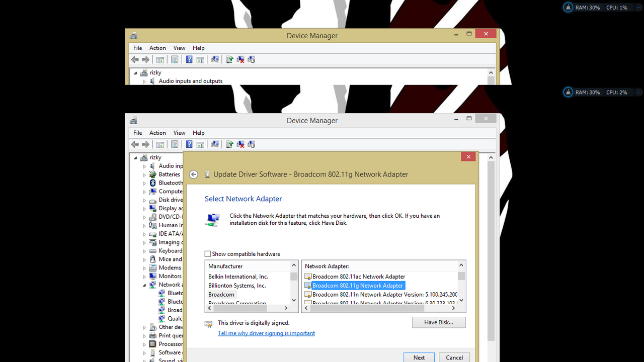The width and height of the screenshot is (644, 362).
Task: Click the Have Disk button
Action: 438,322
